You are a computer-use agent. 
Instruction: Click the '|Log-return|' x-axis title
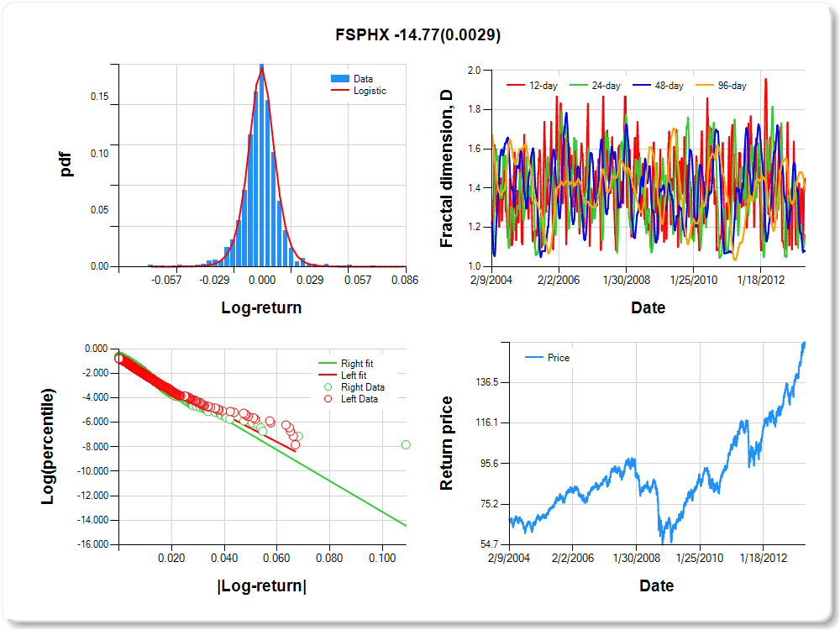pyautogui.click(x=262, y=585)
